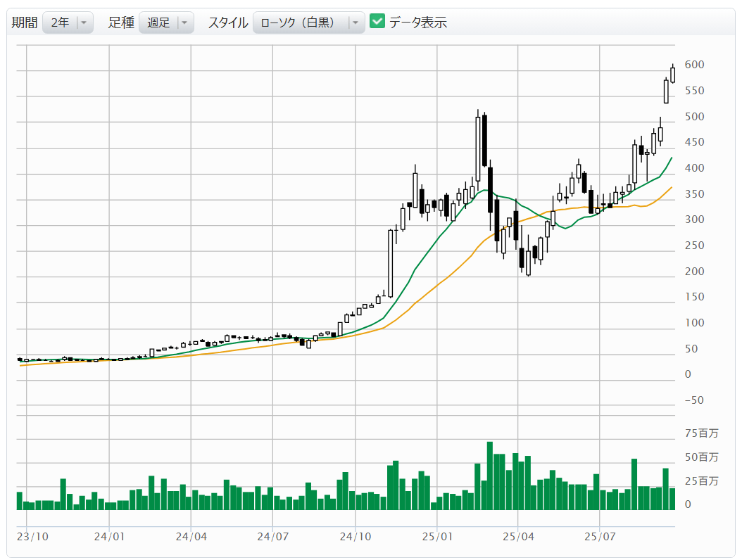Image resolution: width=742 pixels, height=560 pixels.
Task: Click the tallest green volume bar
Action: [x=489, y=476]
